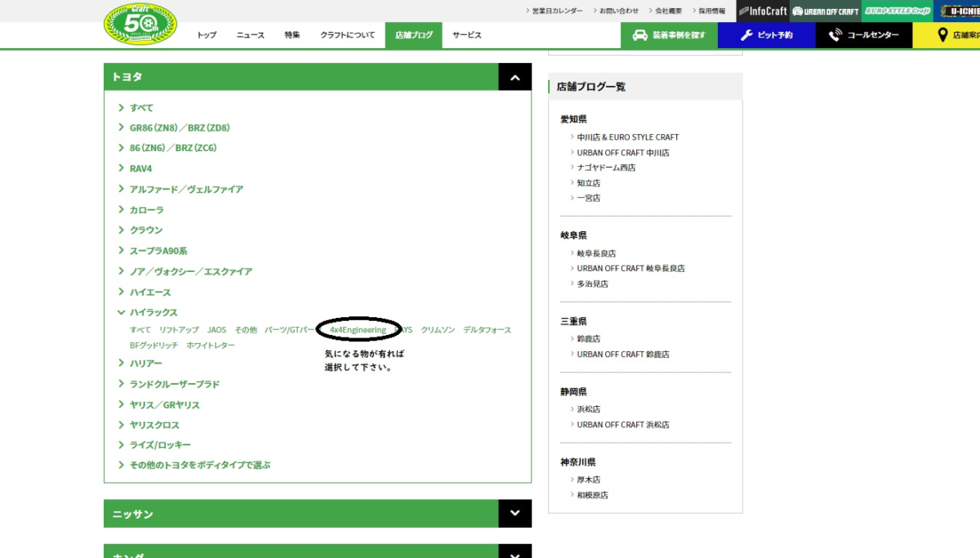This screenshot has height=558, width=980.
Task: Click the car icon for 装着事例を探す
Action: coord(640,35)
